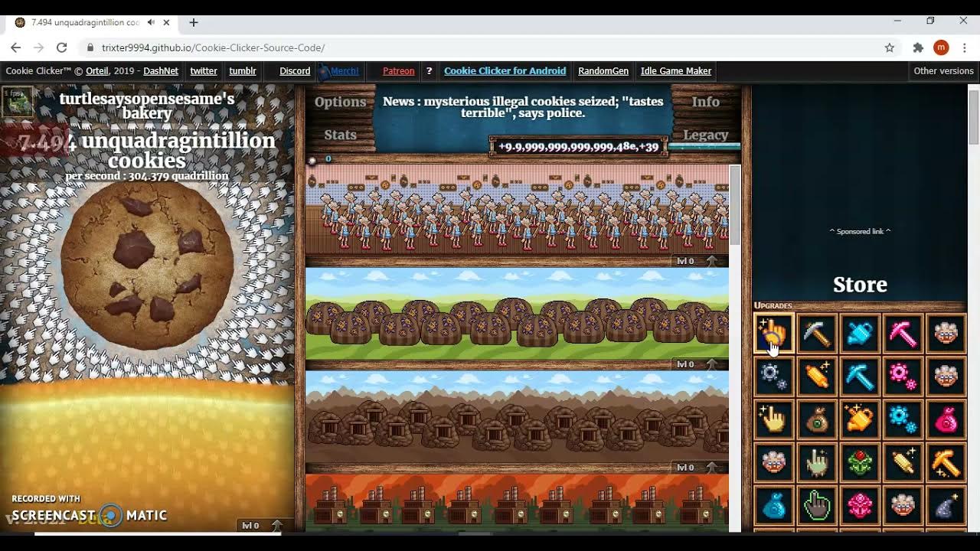Click the mine building row
This screenshot has width=980, height=551.
517,416
